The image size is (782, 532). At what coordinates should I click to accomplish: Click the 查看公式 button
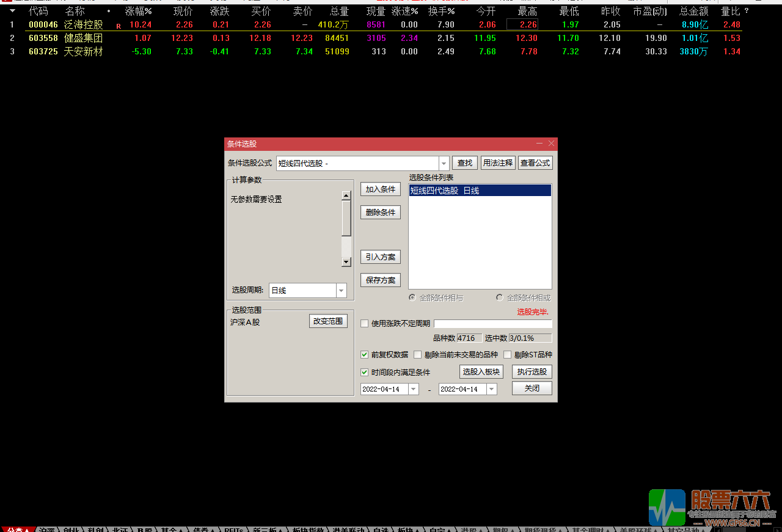(x=535, y=163)
